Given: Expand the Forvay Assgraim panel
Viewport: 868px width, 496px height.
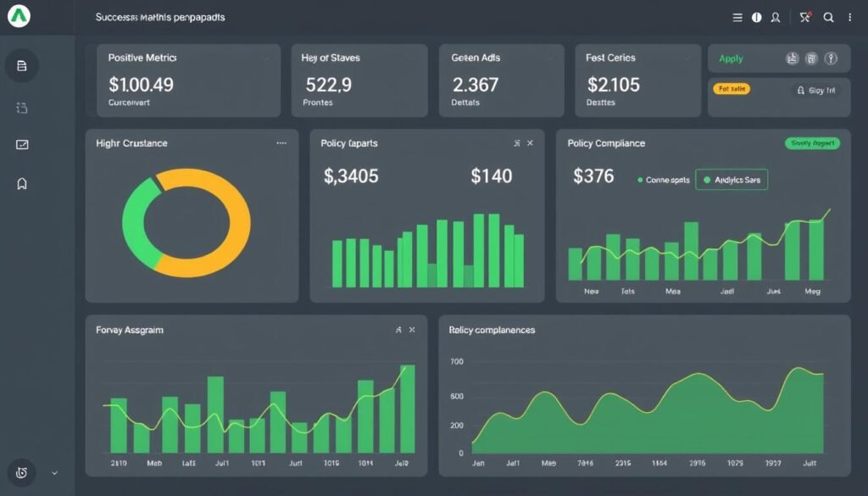Looking at the screenshot, I should [x=398, y=330].
